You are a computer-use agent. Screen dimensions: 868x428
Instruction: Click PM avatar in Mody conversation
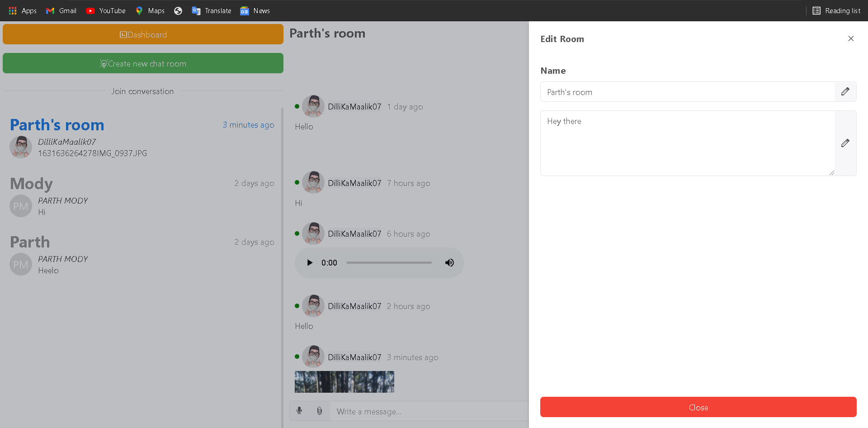21,206
